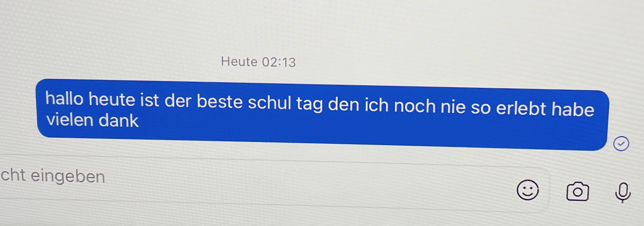Open the emoji smiley picker
This screenshot has width=644, height=226.
point(528,190)
